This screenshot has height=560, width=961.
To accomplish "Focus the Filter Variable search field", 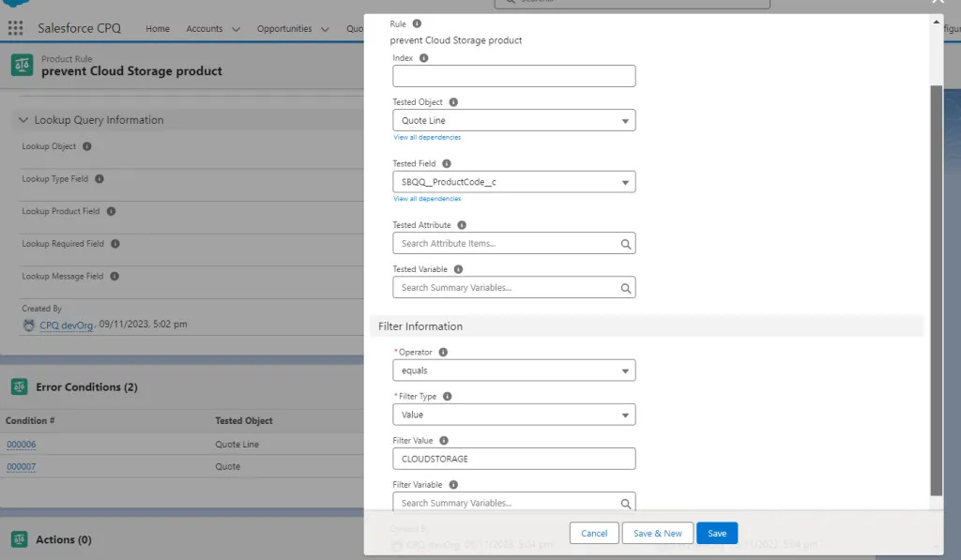I will (x=513, y=503).
